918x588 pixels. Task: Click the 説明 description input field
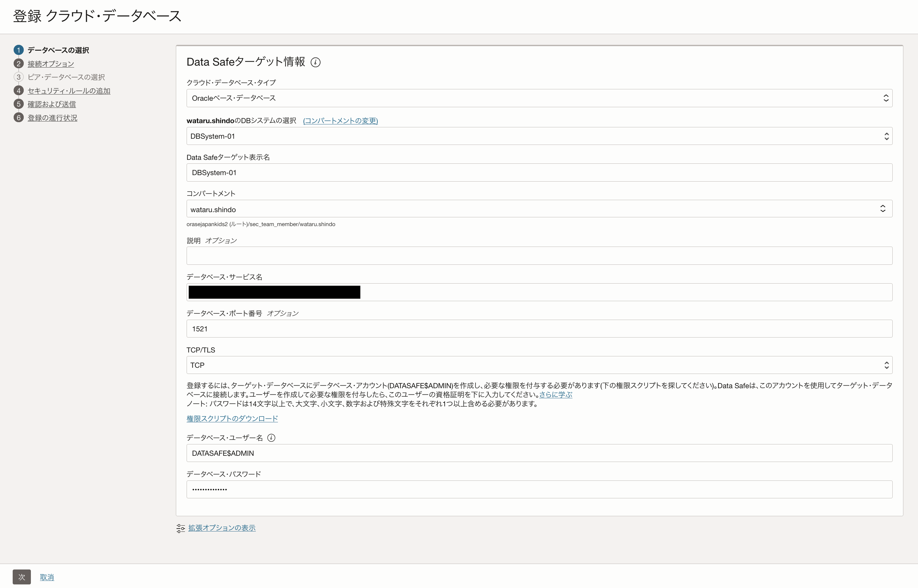coord(539,256)
